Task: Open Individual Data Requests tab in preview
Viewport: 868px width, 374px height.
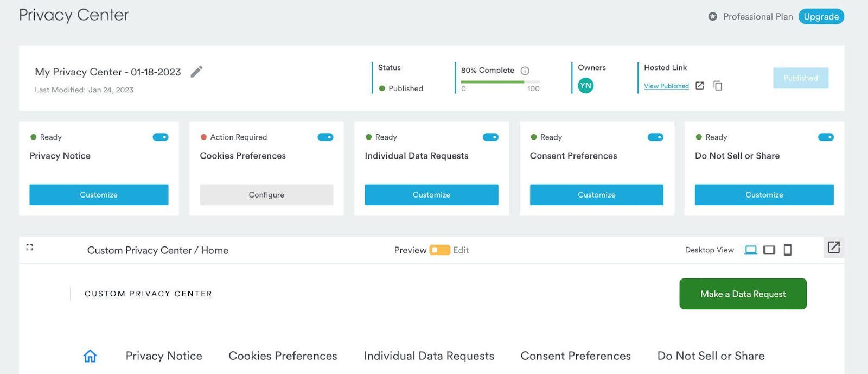Action: pos(429,356)
